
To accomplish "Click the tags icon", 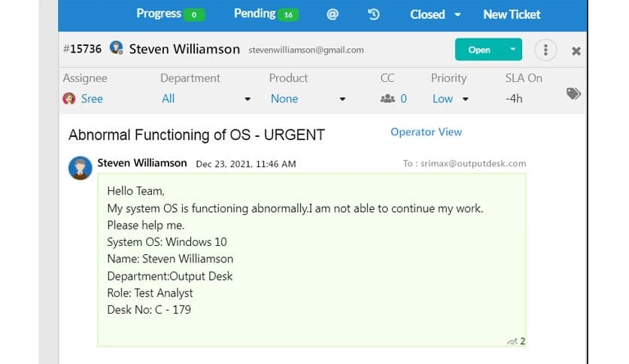I will click(x=573, y=93).
